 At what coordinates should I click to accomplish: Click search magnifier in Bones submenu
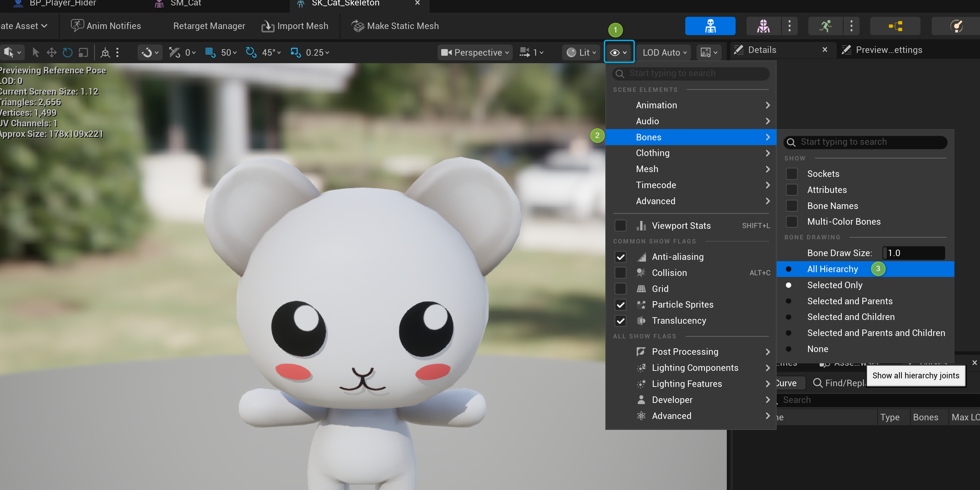click(x=791, y=142)
